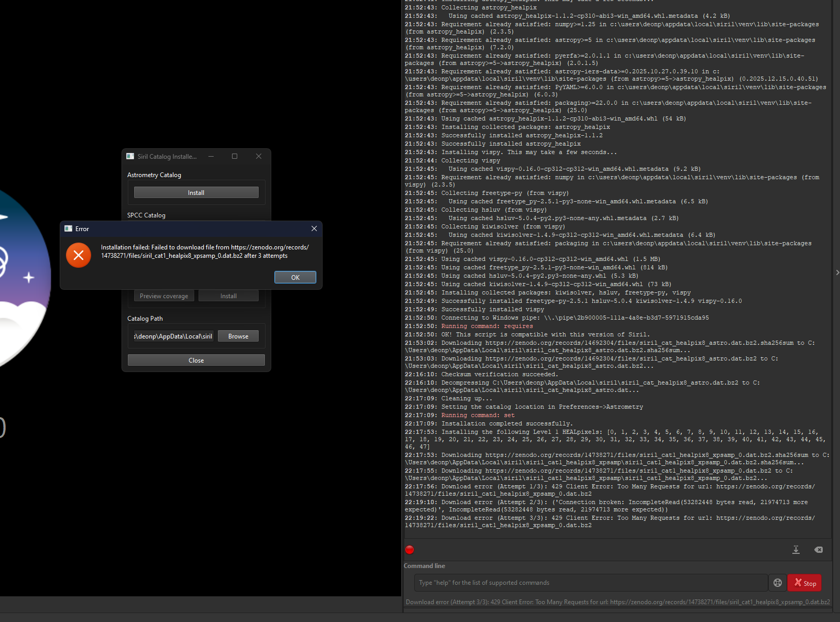Stop the running script
Image resolution: width=840 pixels, height=622 pixels.
(x=805, y=583)
